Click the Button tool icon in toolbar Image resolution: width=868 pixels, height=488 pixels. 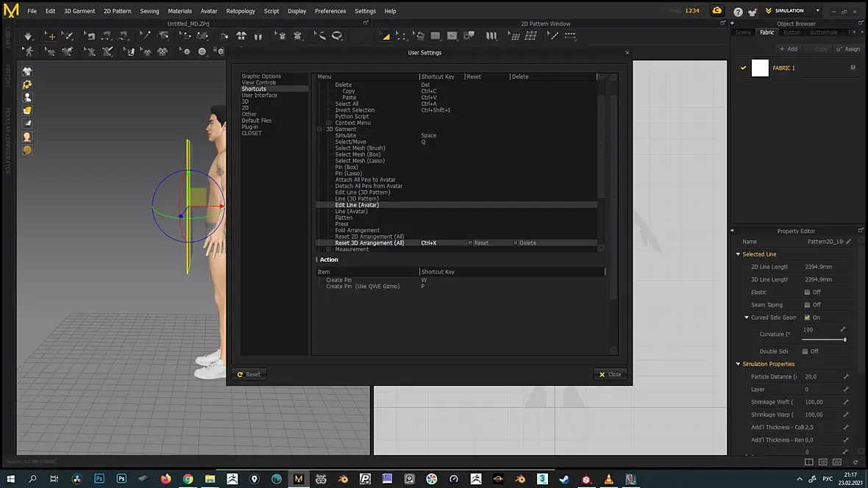pos(202,51)
